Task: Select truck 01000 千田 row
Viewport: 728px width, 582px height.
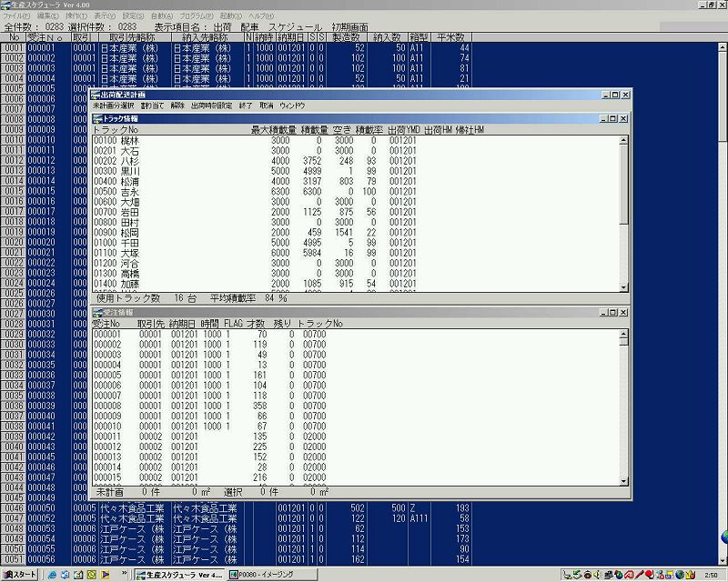Action: click(356, 243)
